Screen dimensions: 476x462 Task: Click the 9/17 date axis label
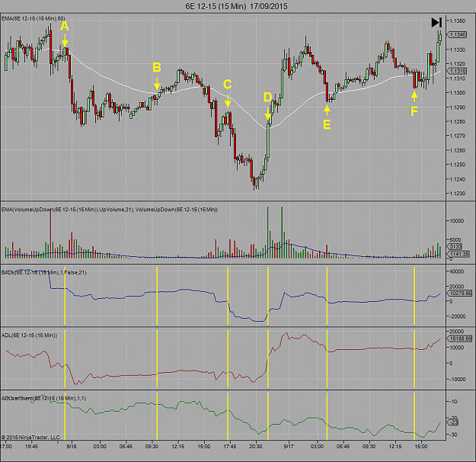[x=289, y=447]
